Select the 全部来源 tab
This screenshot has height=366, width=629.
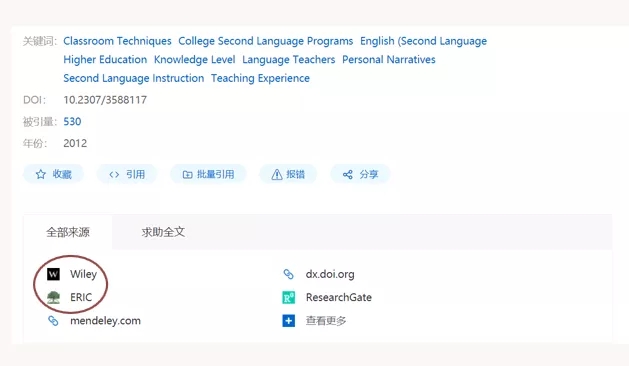pyautogui.click(x=68, y=232)
